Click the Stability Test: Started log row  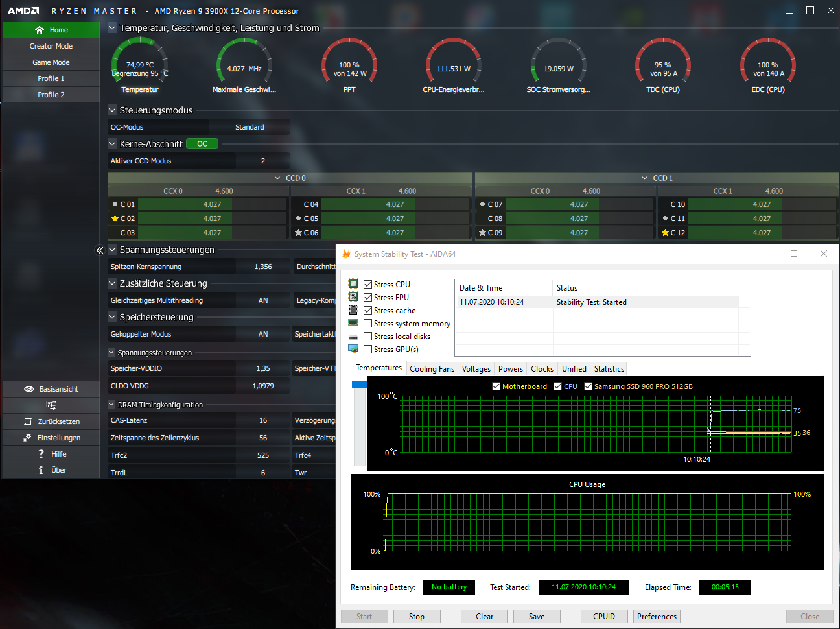tap(596, 302)
